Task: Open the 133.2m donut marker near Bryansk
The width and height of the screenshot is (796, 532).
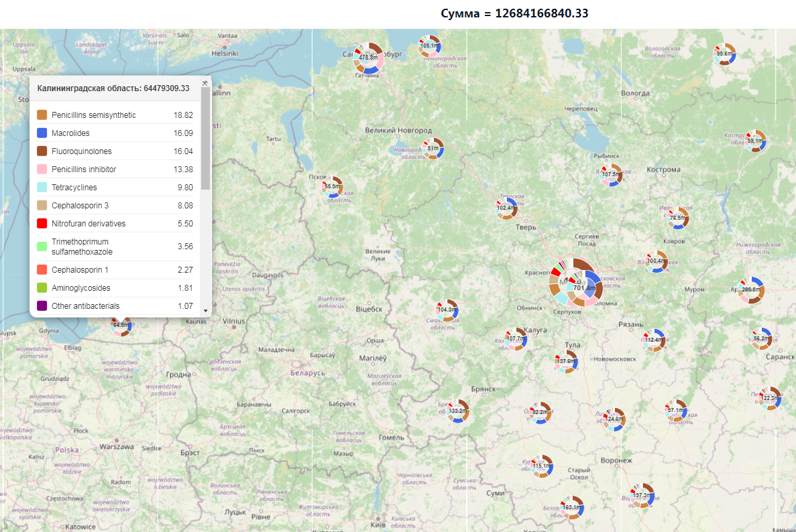Action: 457,411
